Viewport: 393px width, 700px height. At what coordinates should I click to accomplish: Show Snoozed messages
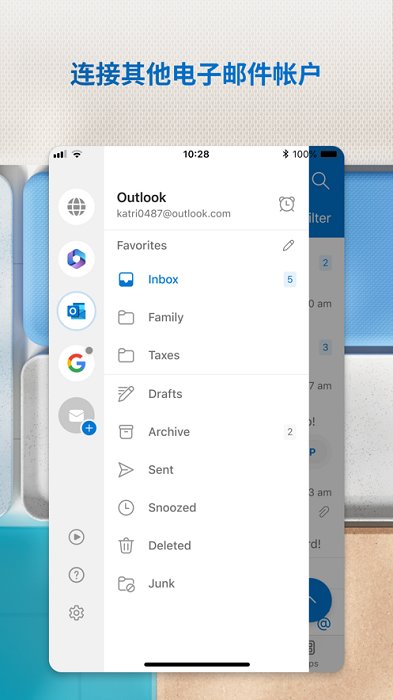[x=206, y=508]
